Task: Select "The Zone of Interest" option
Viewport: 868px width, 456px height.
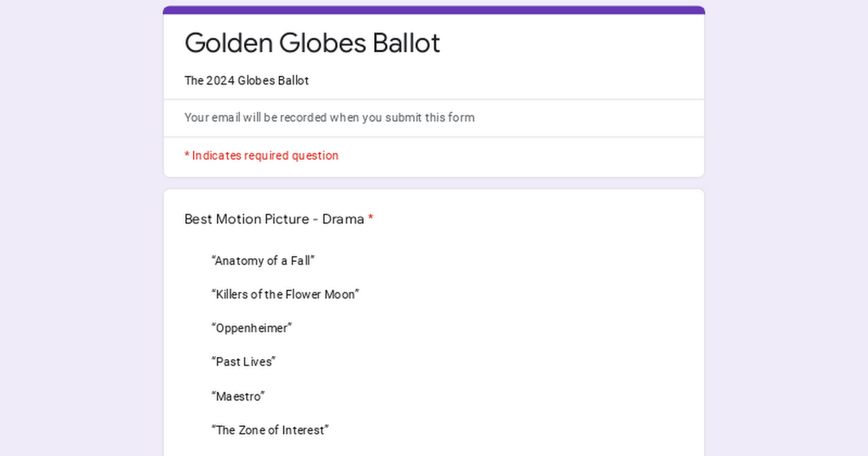Action: click(x=270, y=430)
